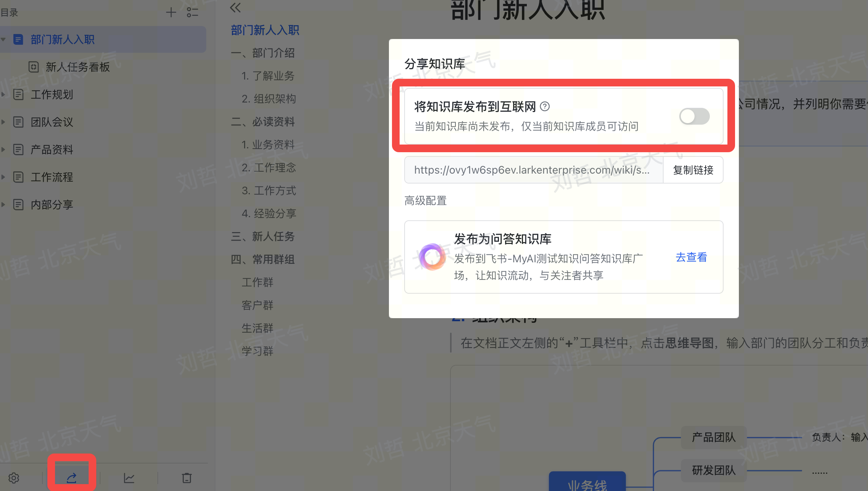Viewport: 868px width, 491px height.
Task: Click help question mark beside 将知识库发布到互联网
Action: [545, 106]
